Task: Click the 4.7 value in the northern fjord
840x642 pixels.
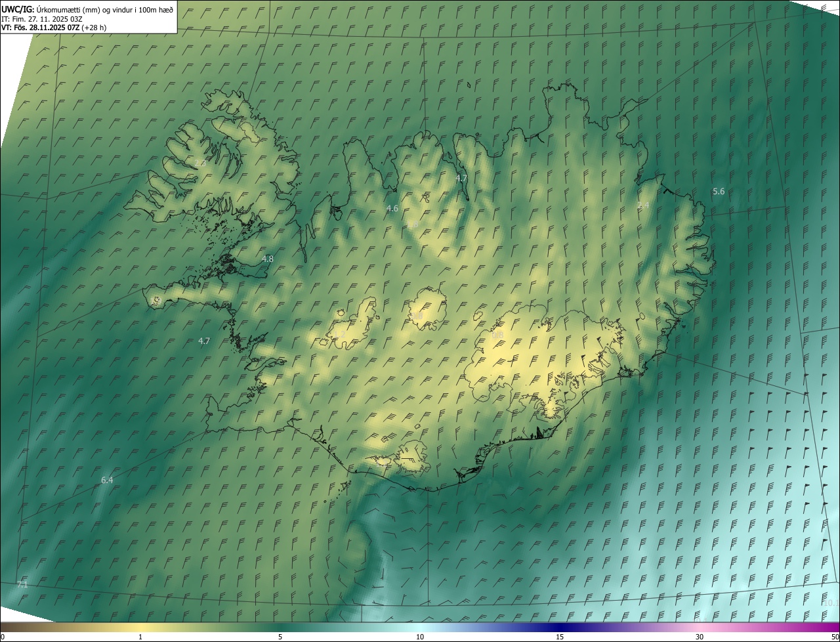Action: (x=461, y=178)
